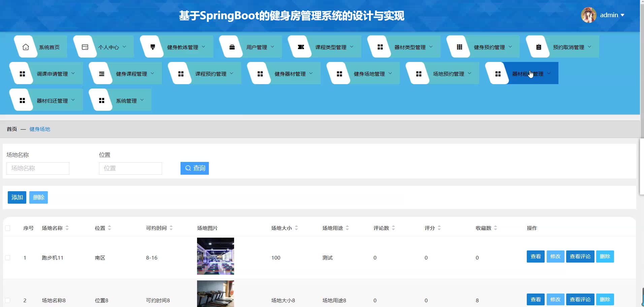644x307 pixels.
Task: Select the highlighted 器材租赁管理 menu
Action: (522, 73)
